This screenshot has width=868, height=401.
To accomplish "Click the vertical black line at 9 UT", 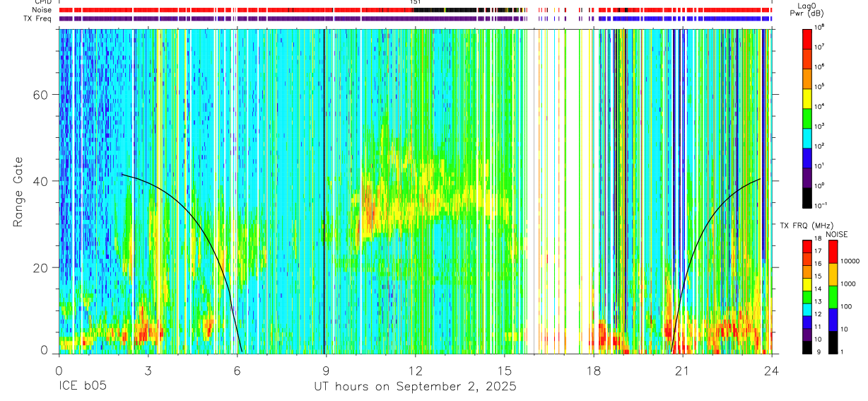I will [x=324, y=191].
